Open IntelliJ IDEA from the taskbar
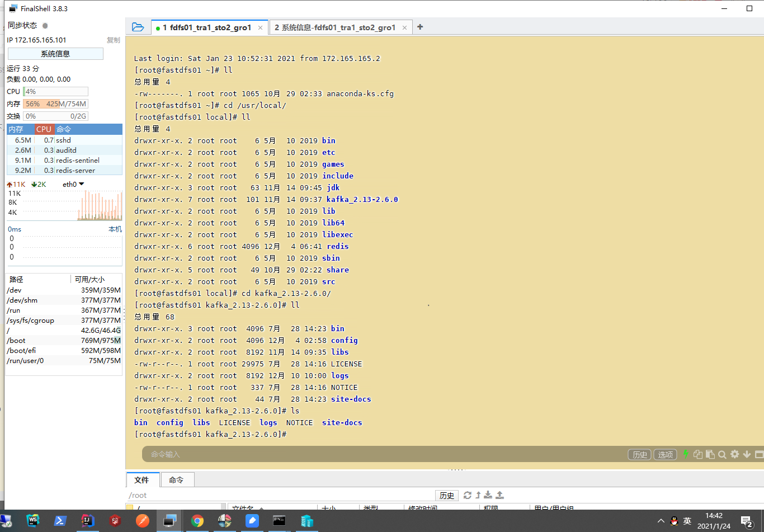 click(87, 521)
